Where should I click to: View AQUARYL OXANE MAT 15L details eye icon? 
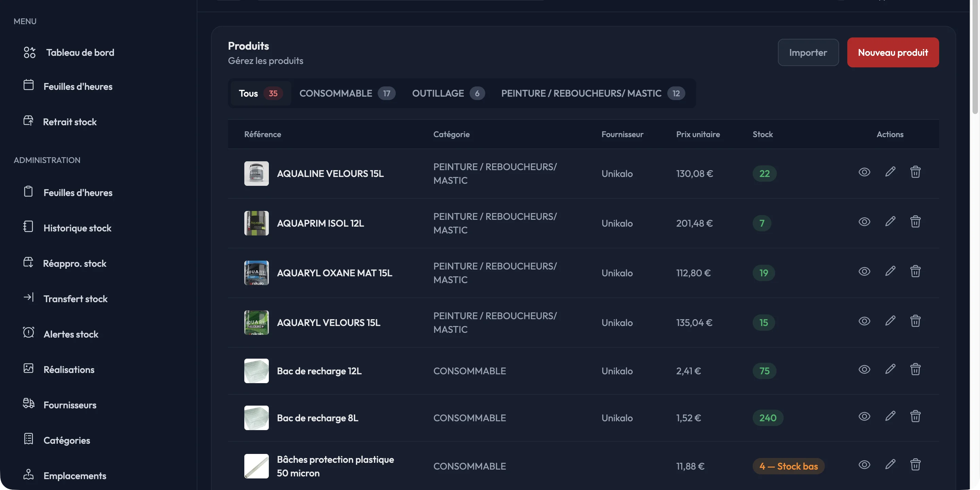click(x=864, y=272)
